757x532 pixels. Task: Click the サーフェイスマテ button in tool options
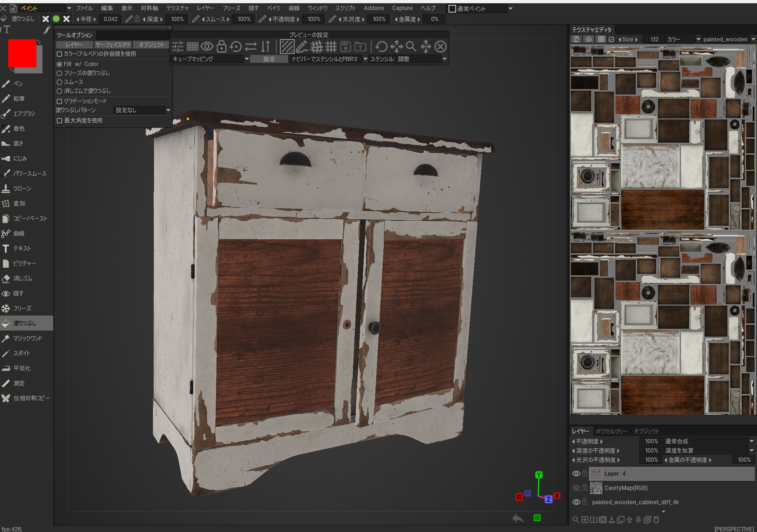pos(113,45)
